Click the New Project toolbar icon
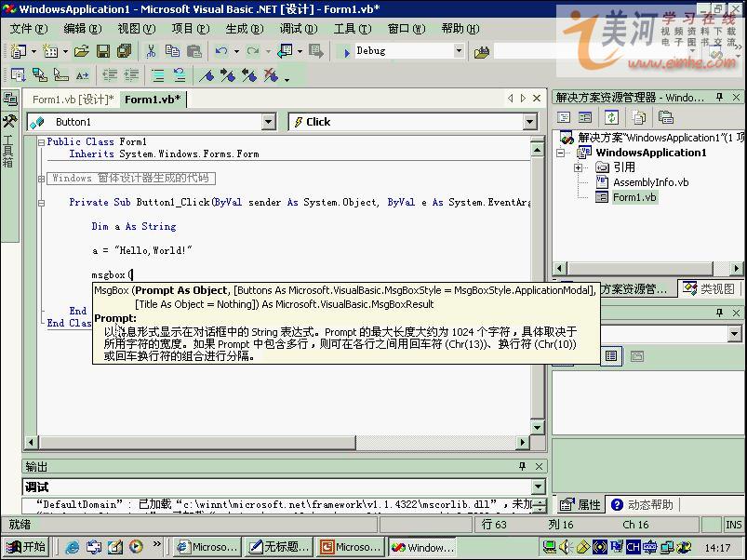The image size is (747, 560). 18,51
